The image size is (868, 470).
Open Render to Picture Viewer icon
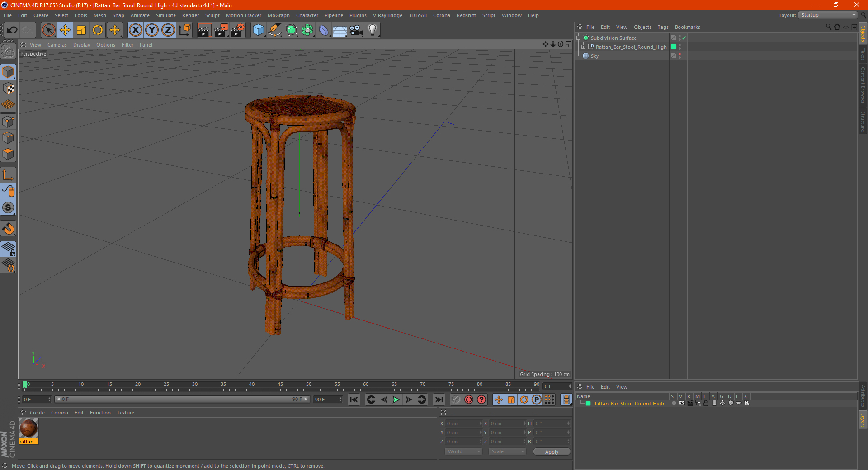coord(221,30)
